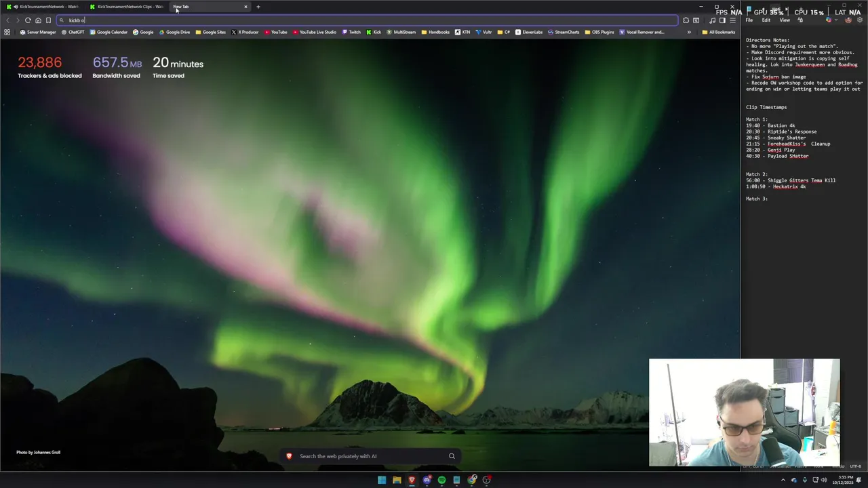Open the ElevenLabs bookmark
The image size is (868, 488).
coord(529,32)
